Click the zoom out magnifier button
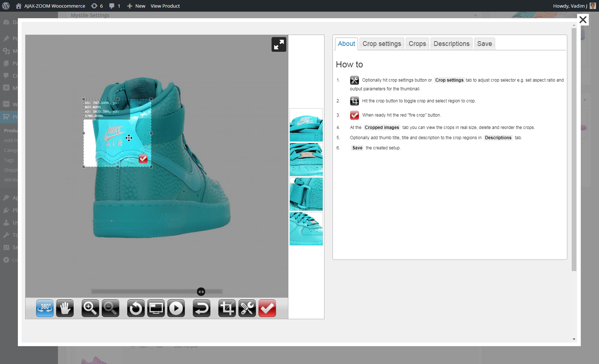Viewport: 599px width, 364px height. coord(110,308)
